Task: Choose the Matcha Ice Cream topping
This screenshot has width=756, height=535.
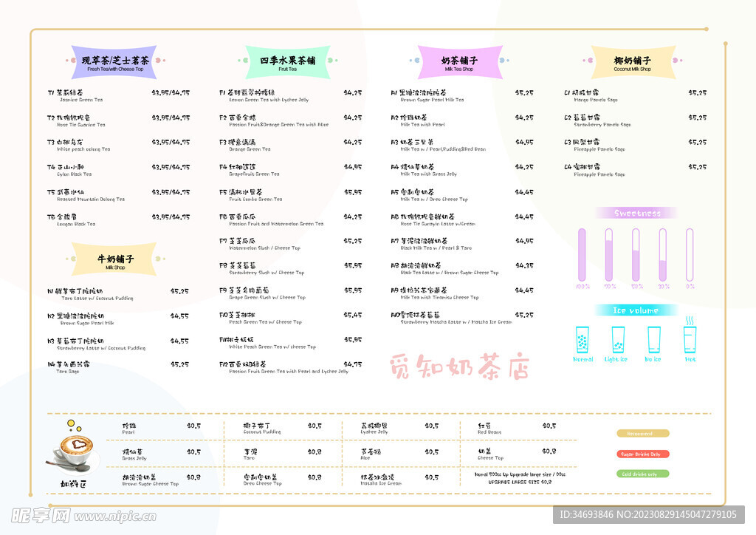Action: [399, 480]
